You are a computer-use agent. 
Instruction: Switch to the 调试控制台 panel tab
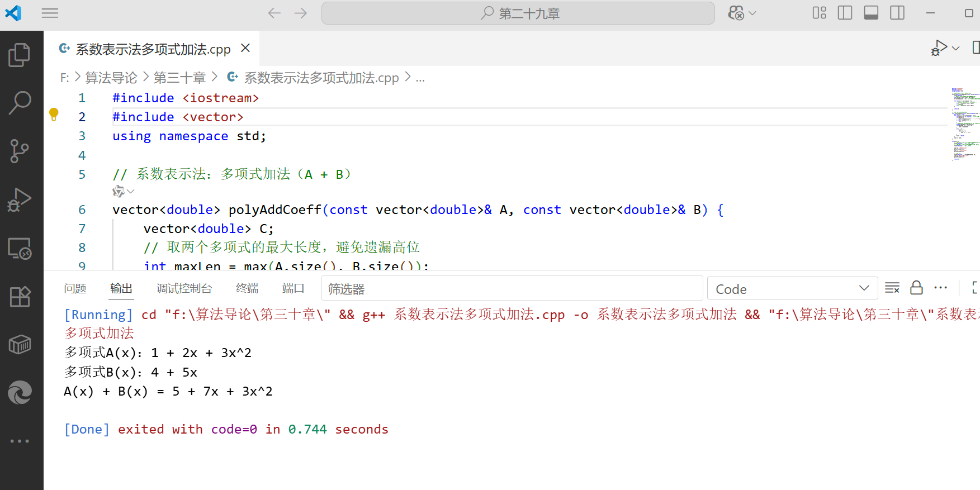point(184,288)
